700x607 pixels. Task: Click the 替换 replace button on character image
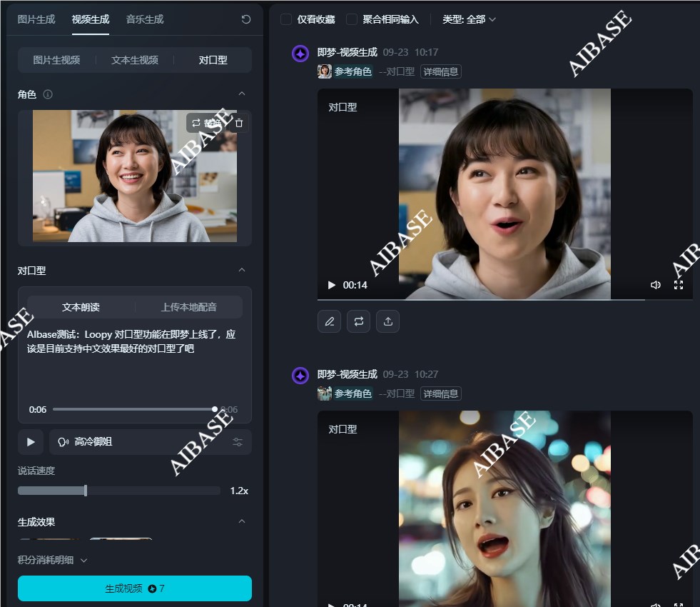tap(206, 123)
